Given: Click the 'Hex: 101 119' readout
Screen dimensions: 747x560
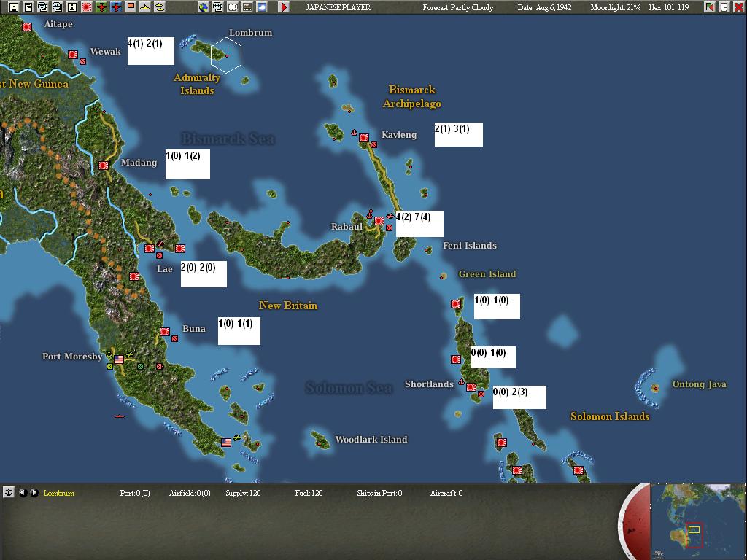Looking at the screenshot, I should [668, 7].
